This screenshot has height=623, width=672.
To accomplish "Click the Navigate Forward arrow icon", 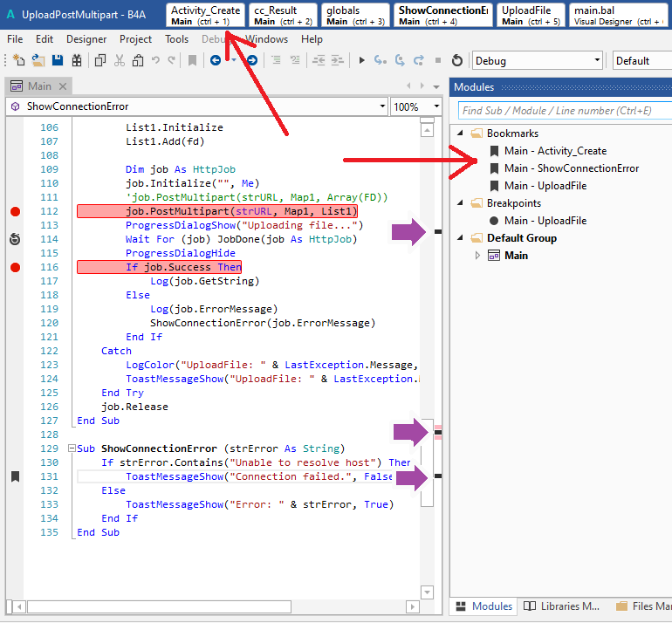I will [251, 60].
